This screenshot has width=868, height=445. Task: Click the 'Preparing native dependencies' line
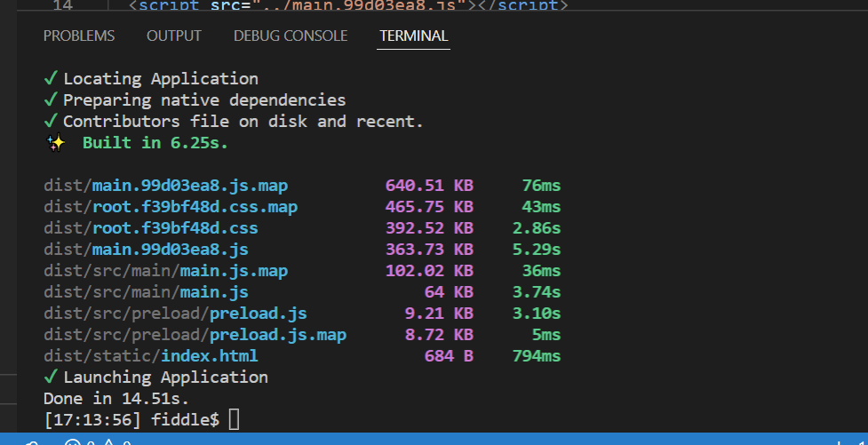tap(195, 100)
